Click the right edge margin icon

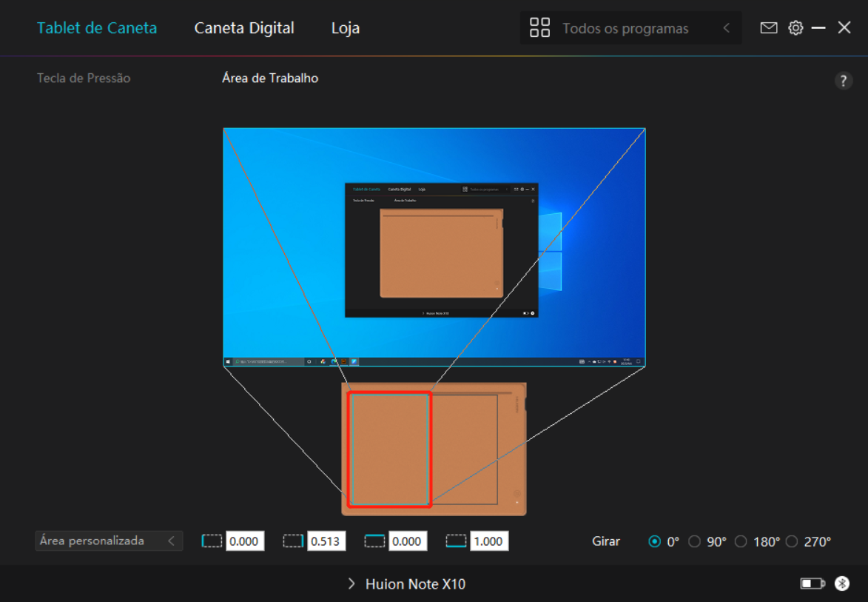point(293,541)
